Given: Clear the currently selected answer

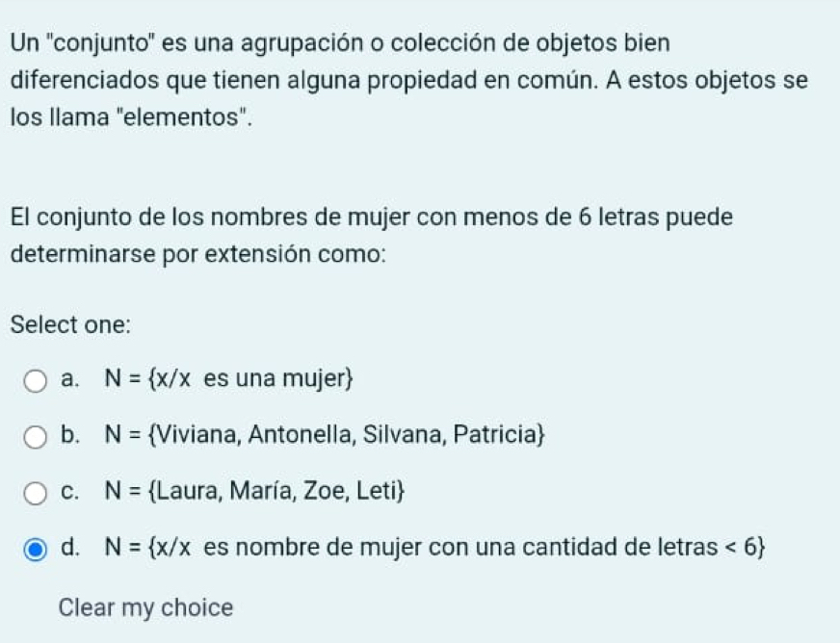Looking at the screenshot, I should click(144, 607).
